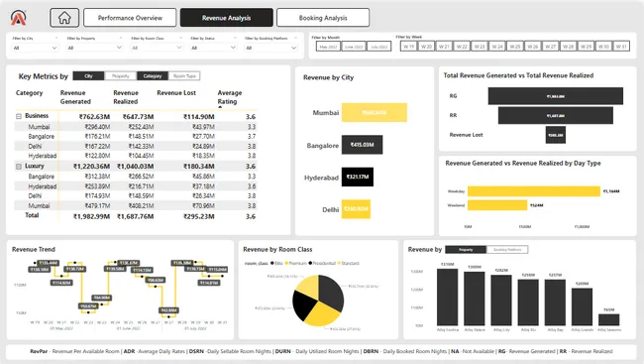This screenshot has height=364, width=644.
Task: Select week W 25 filter
Action: click(x=515, y=47)
